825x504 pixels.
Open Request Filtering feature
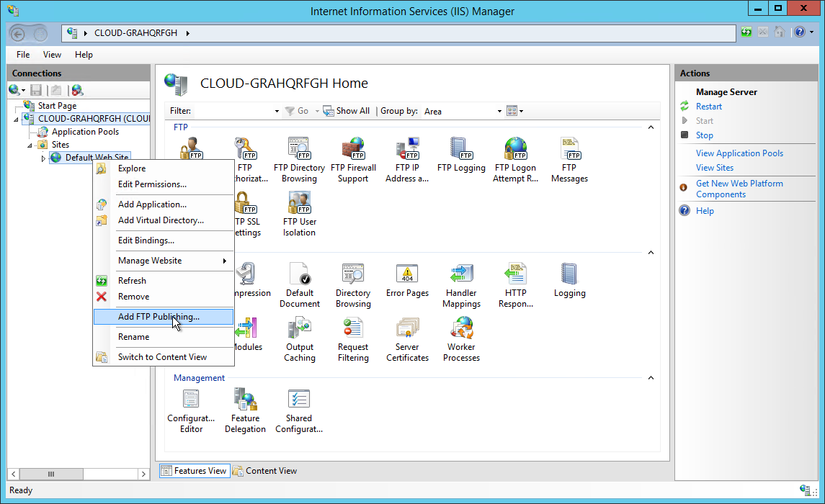tap(353, 340)
